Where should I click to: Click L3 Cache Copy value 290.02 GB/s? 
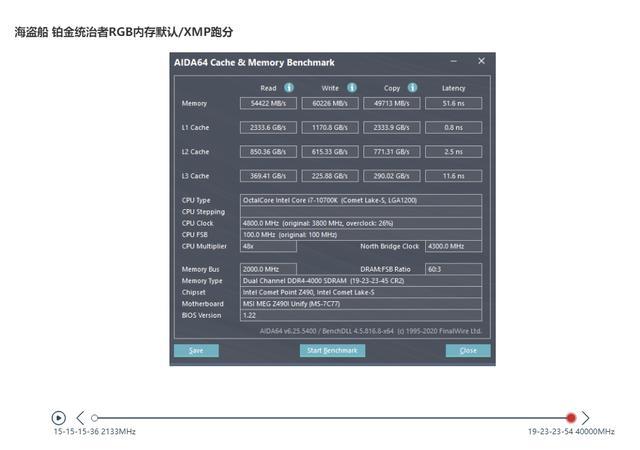(391, 176)
